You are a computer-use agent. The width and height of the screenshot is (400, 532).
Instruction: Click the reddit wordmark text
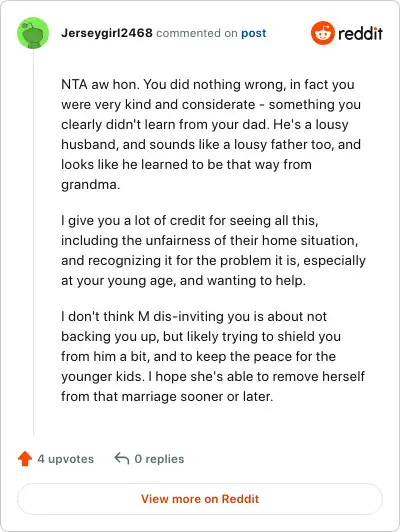(360, 33)
